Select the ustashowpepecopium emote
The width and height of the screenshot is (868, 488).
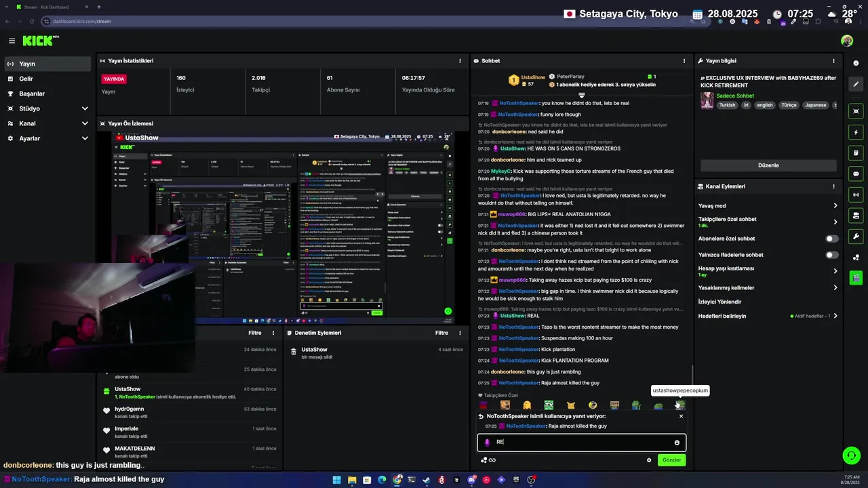(680, 405)
